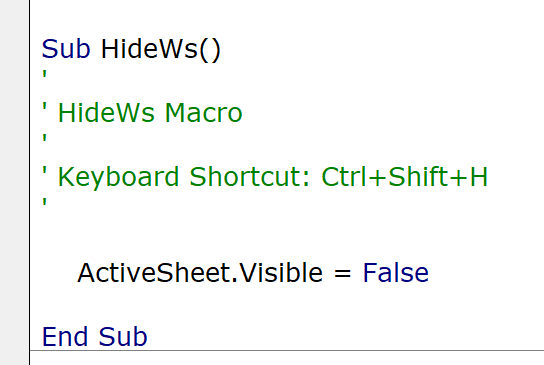
Task: Click the word Shortcut: in the comment
Action: [249, 177]
